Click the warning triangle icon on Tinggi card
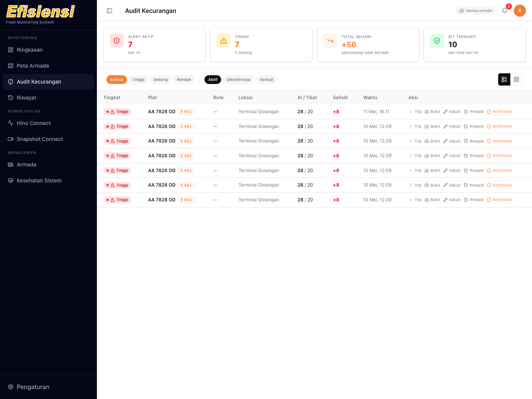 pyautogui.click(x=223, y=41)
